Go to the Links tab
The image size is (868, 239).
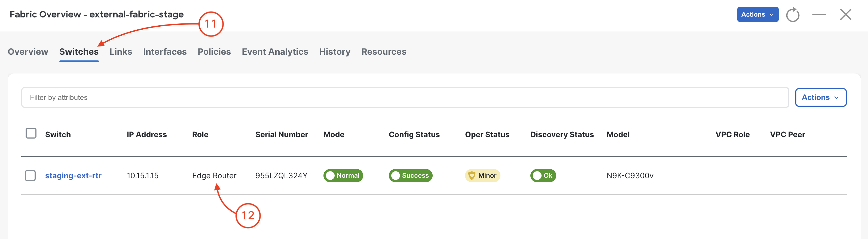tap(121, 51)
